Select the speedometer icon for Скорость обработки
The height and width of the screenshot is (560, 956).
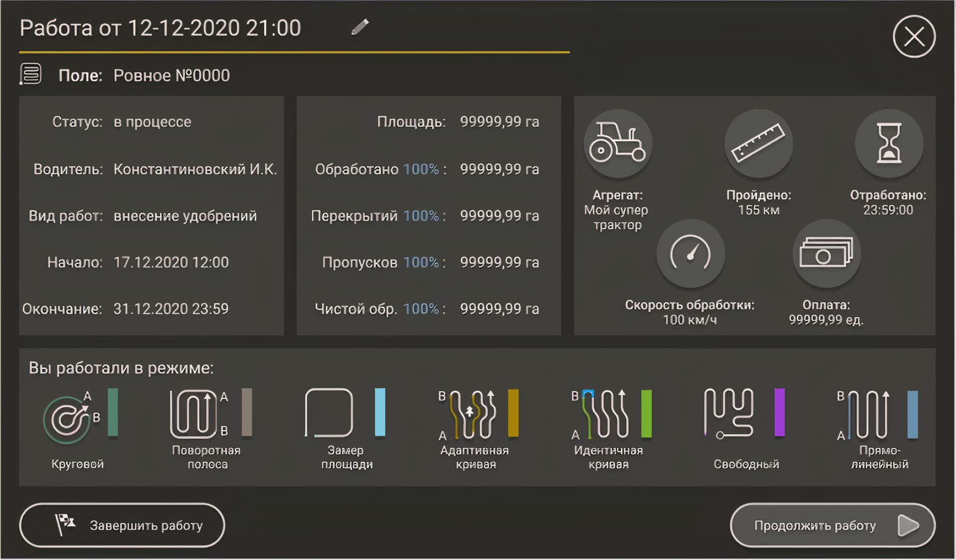[x=691, y=254]
